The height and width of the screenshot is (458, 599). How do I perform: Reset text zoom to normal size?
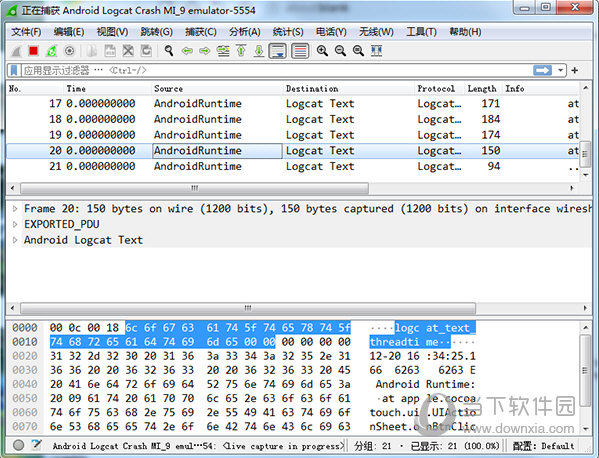[358, 51]
